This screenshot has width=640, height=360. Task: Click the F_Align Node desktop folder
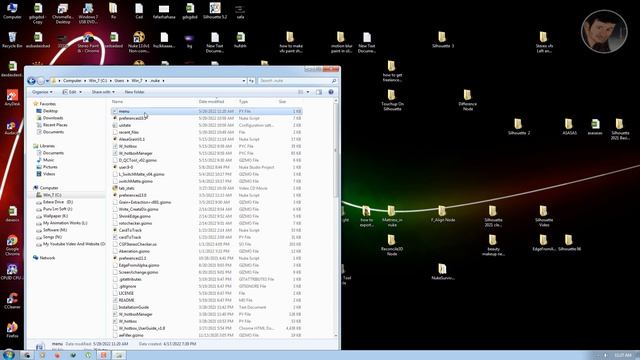pos(443,214)
